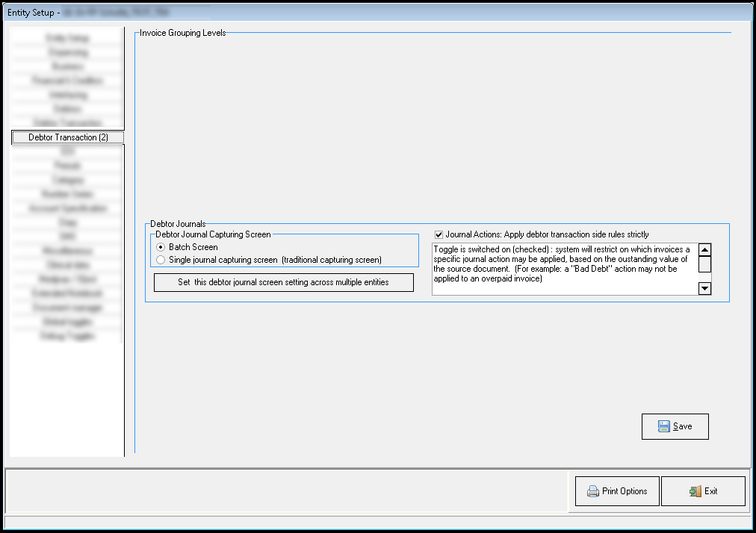Choose Single journal capturing screen option
756x533 pixels.
point(161,260)
